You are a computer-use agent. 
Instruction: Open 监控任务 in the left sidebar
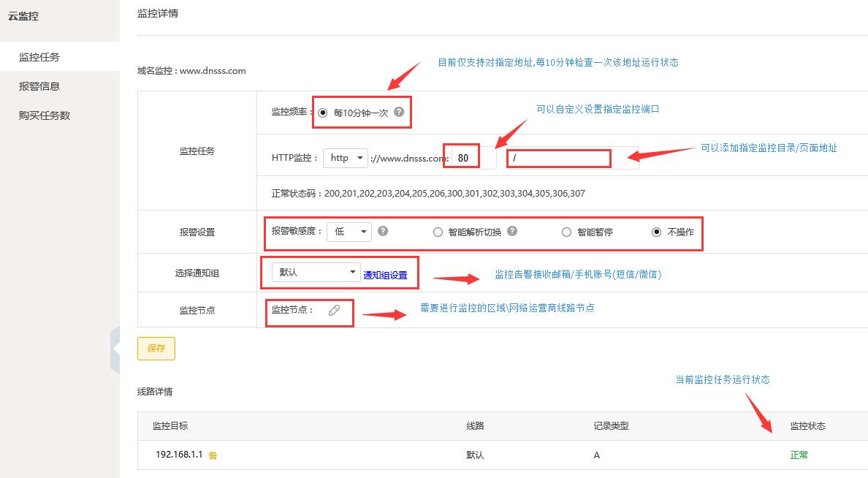pos(39,57)
